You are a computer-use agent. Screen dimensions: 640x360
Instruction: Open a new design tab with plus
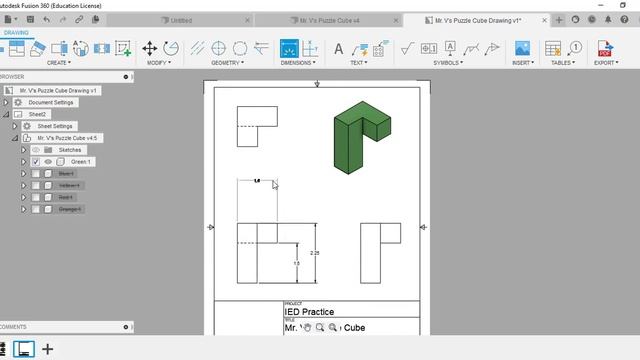coord(559,20)
